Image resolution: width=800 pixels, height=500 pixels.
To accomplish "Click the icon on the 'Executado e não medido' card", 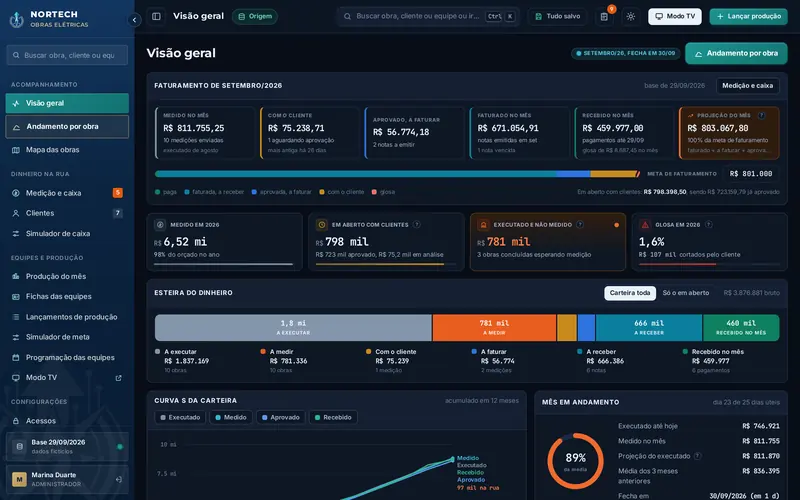I will 483,224.
